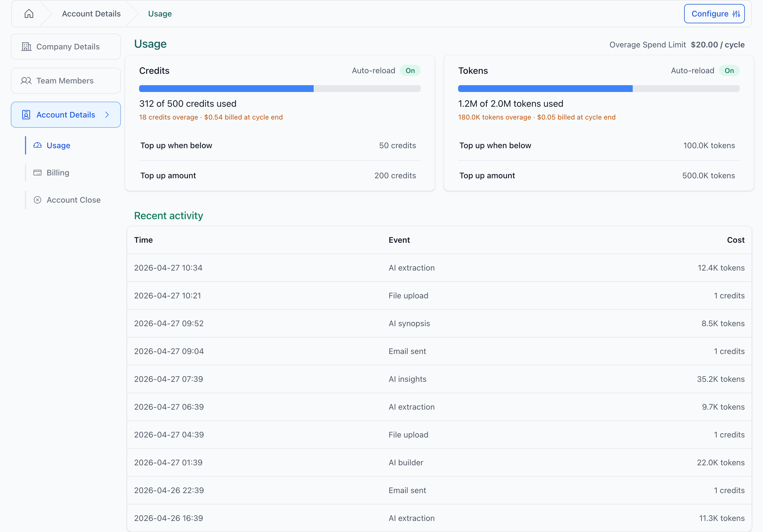
Task: Click the AI builder event
Action: [x=406, y=462]
